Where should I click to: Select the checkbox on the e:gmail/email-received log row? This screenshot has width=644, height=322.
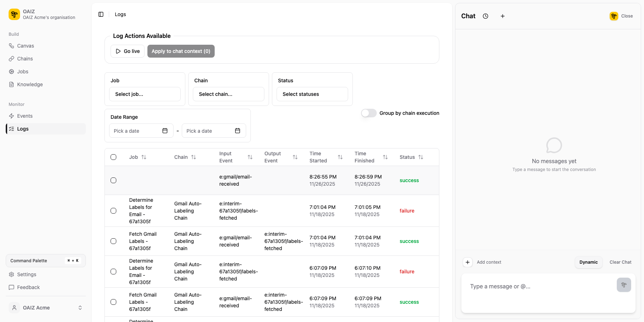point(113,180)
